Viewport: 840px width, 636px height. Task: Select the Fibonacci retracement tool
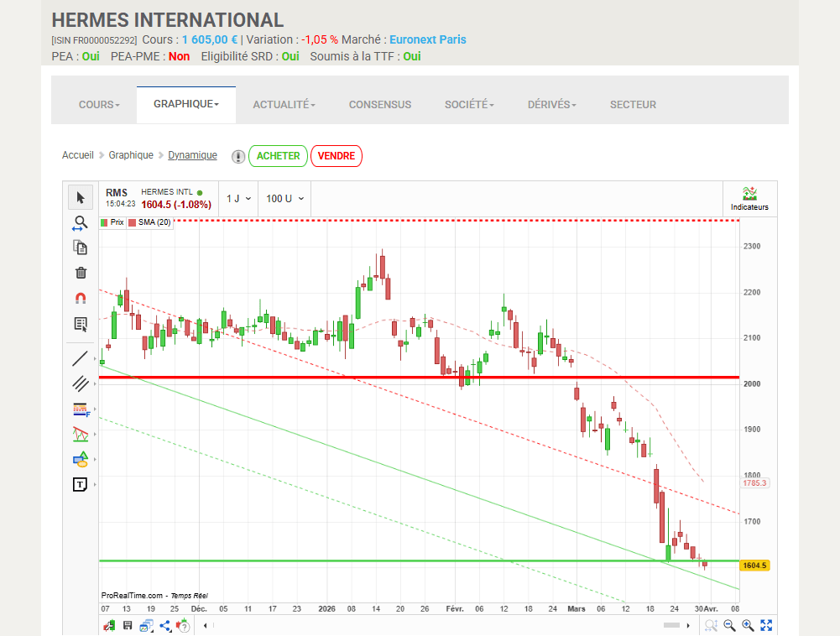81,409
